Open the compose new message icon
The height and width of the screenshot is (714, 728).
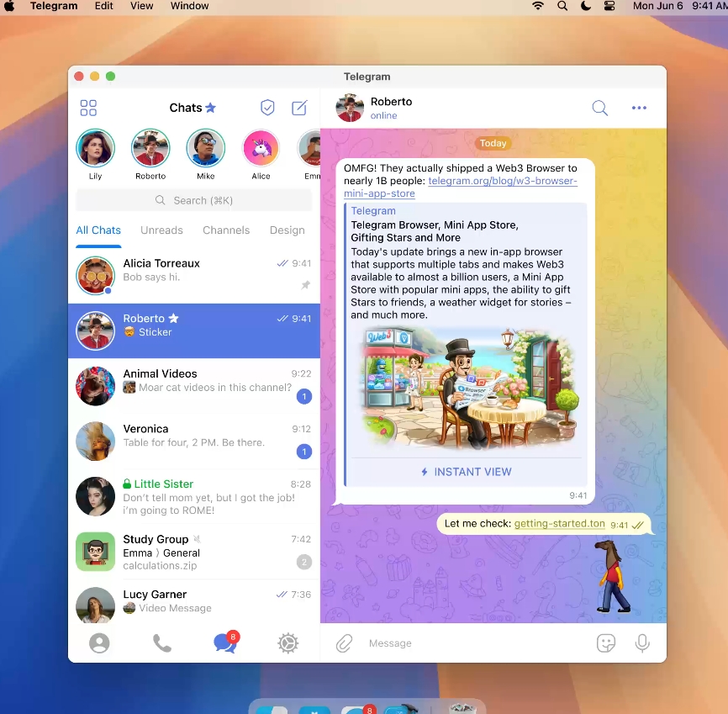[x=299, y=108]
